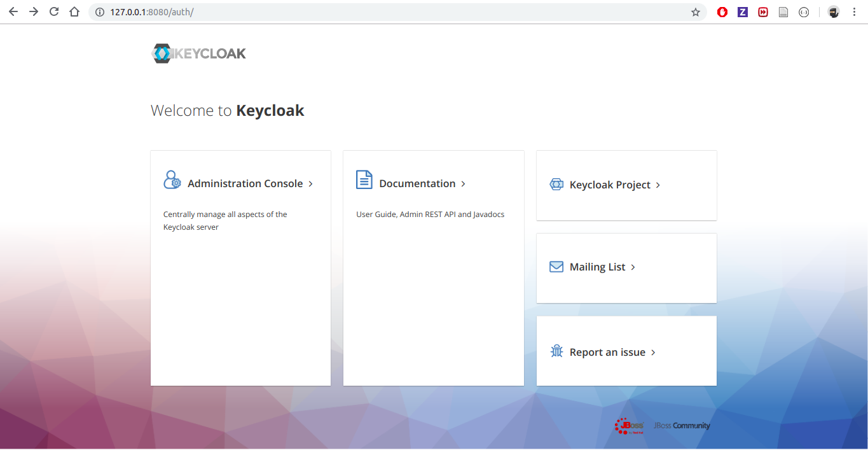Image resolution: width=868 pixels, height=450 pixels.
Task: Click 'Centrally manage all aspects' description text
Action: pos(225,221)
